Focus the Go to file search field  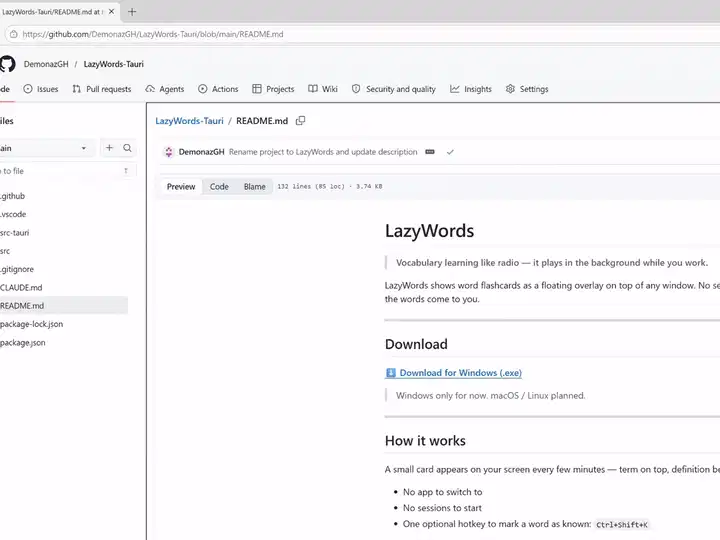[x=67, y=171]
